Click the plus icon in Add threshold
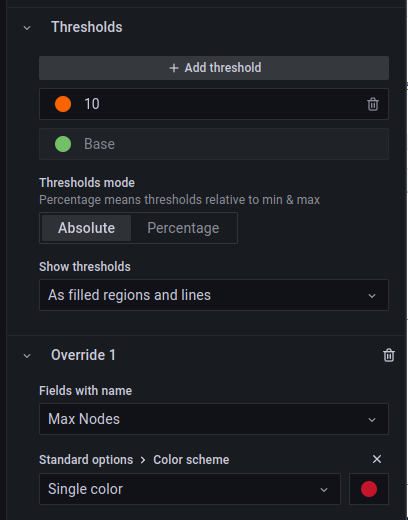 (174, 68)
